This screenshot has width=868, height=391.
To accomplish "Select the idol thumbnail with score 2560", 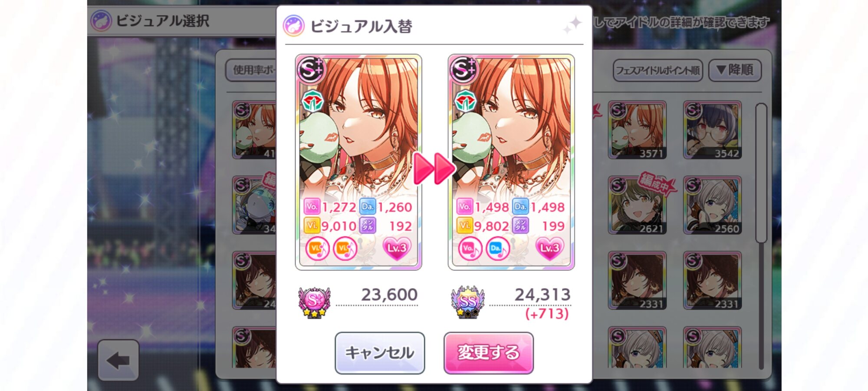I will click(x=713, y=205).
